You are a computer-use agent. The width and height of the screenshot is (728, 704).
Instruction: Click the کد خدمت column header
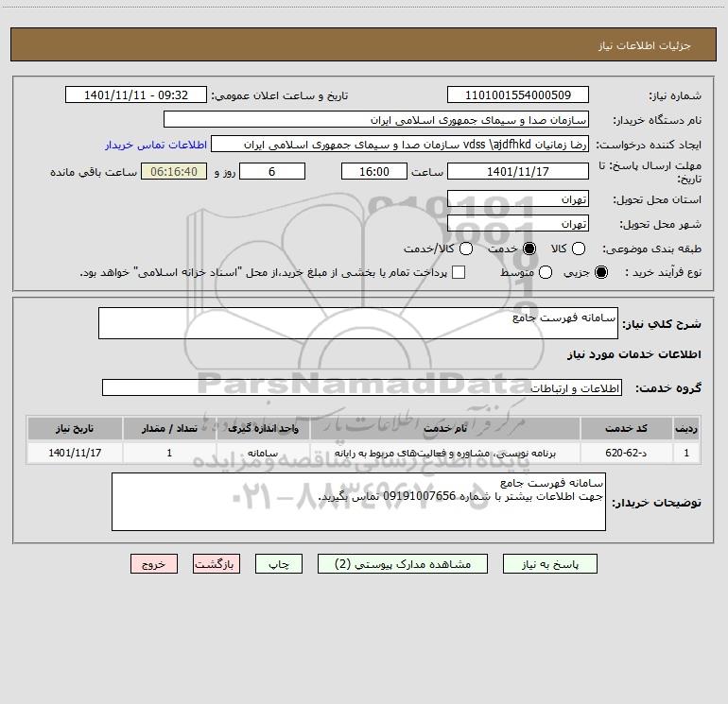coord(626,428)
